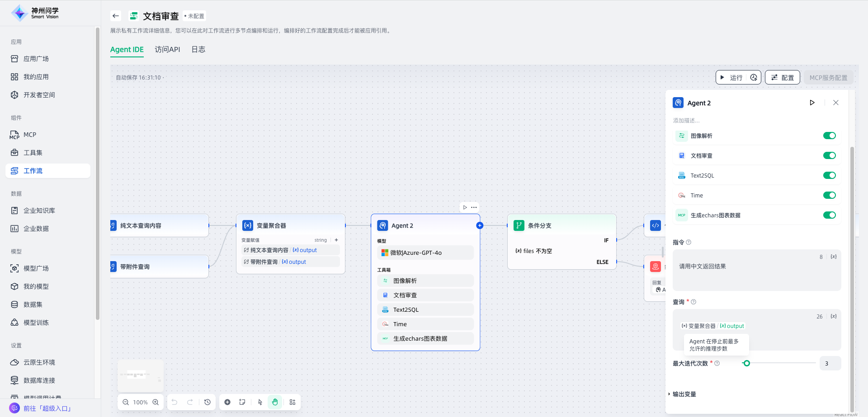Open the canvas version history icon
Viewport: 868px width, 417px height.
[208, 402]
